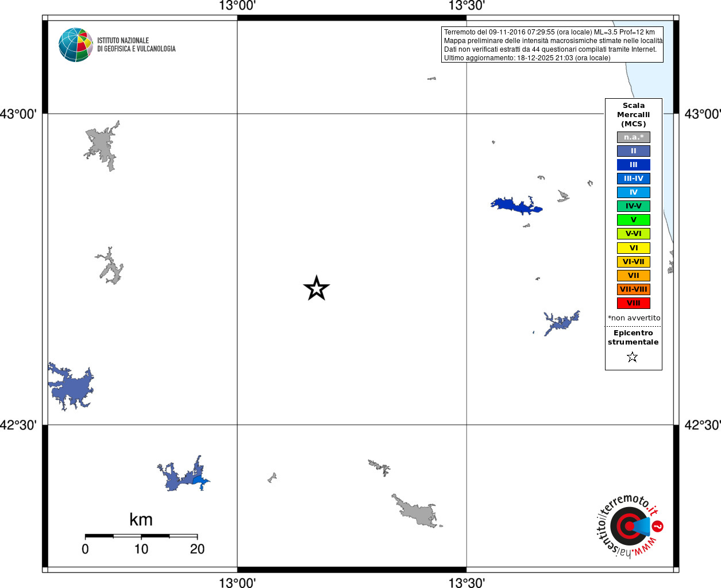721x588 pixels.
Task: Select the n.a. gray legend swatch
Action: tap(634, 137)
